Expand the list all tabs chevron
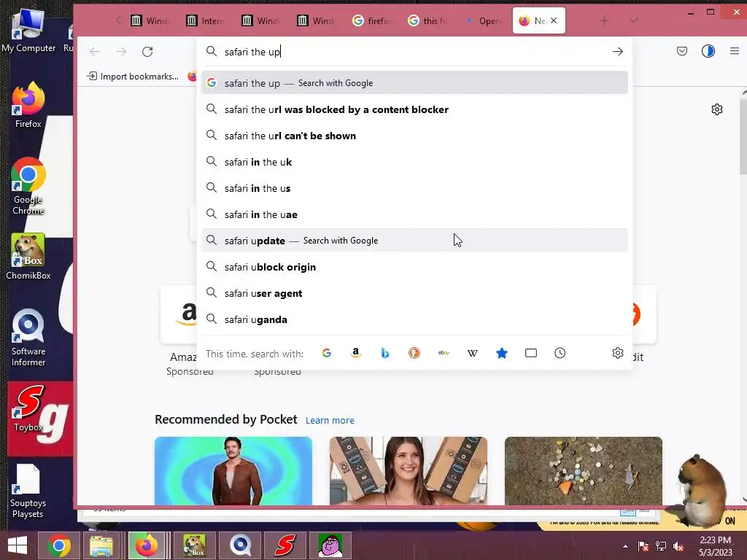 (x=633, y=21)
